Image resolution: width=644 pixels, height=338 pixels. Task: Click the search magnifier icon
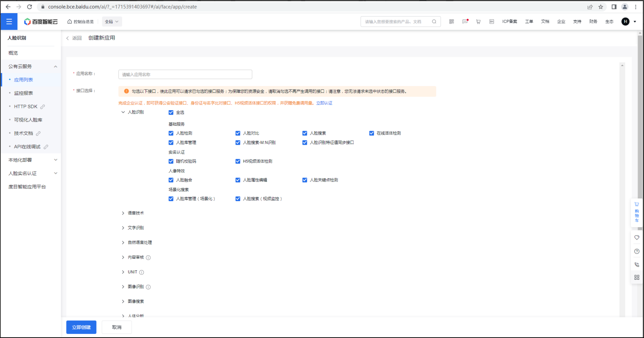434,22
